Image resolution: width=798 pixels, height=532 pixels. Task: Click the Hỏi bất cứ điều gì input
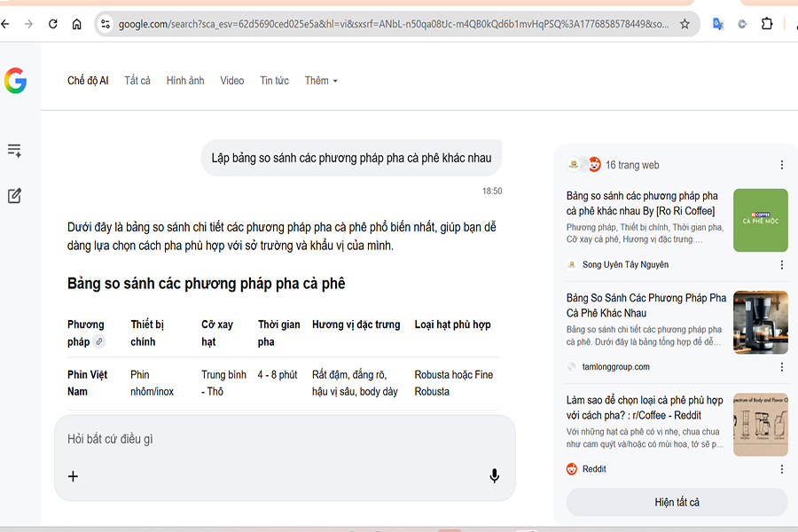(266, 439)
